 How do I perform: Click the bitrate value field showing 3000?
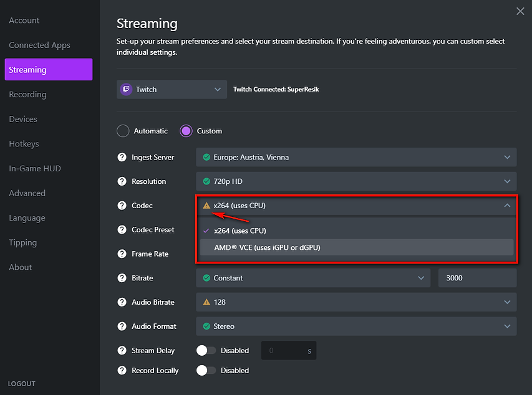point(477,278)
